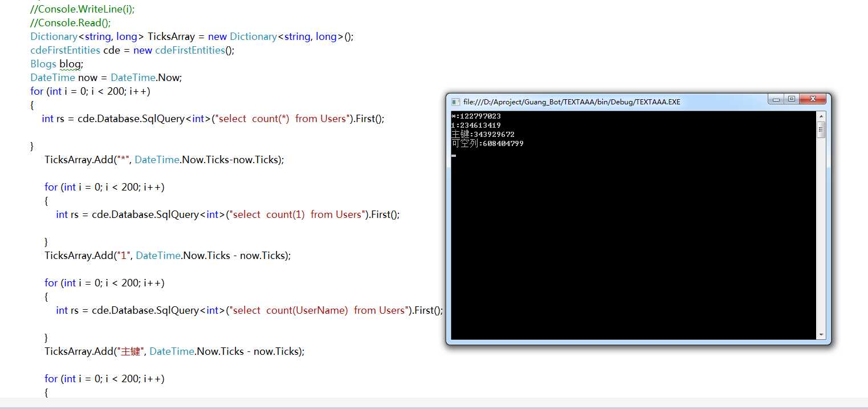
Task: Minimize the TEXTAAA.EXE console window
Action: tap(776, 99)
